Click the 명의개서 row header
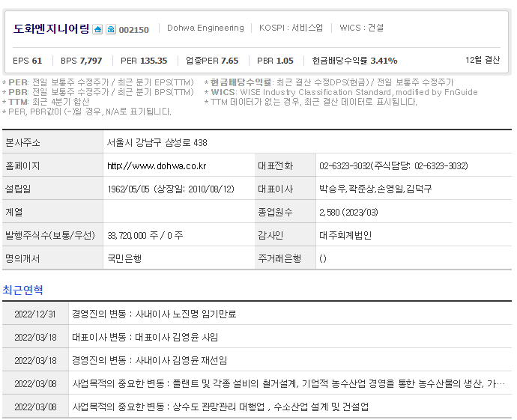The image size is (517, 420). click(52, 258)
